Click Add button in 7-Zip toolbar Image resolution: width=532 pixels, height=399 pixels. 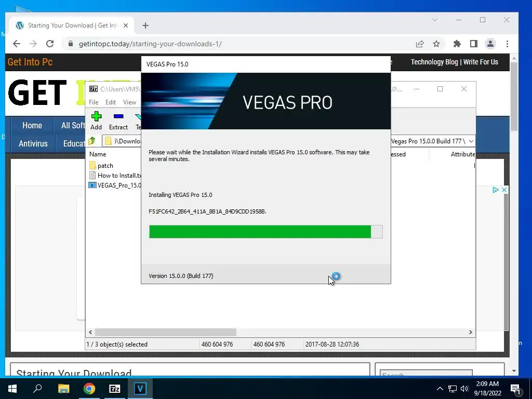96,121
